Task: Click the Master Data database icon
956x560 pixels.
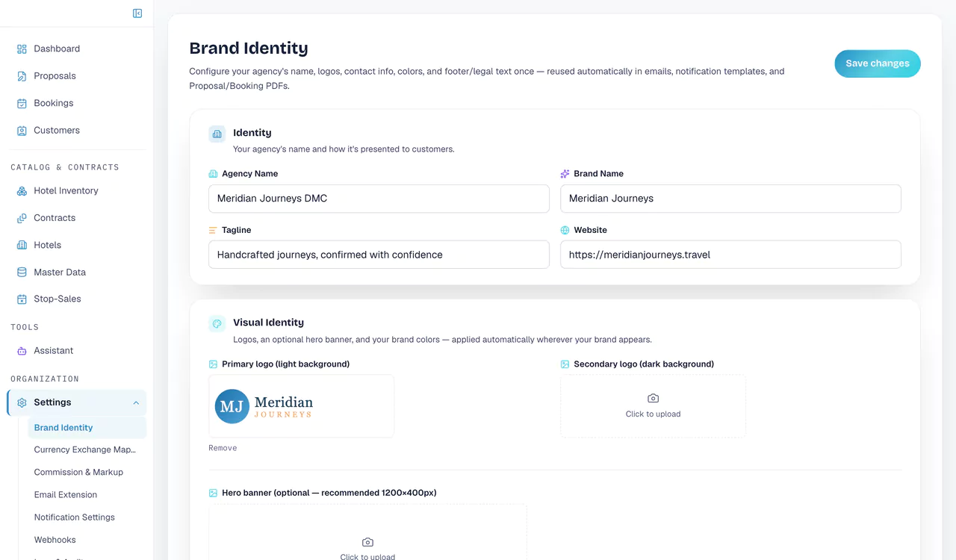Action: click(22, 273)
